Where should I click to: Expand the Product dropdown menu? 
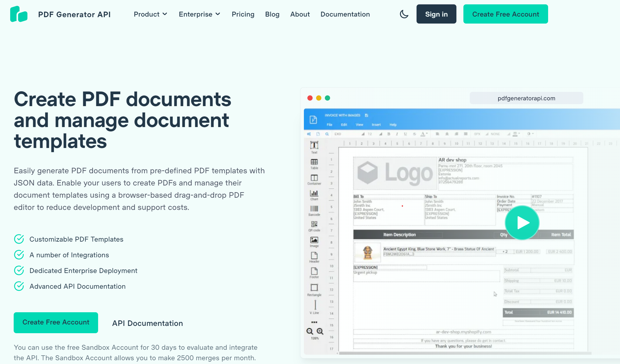tap(150, 14)
